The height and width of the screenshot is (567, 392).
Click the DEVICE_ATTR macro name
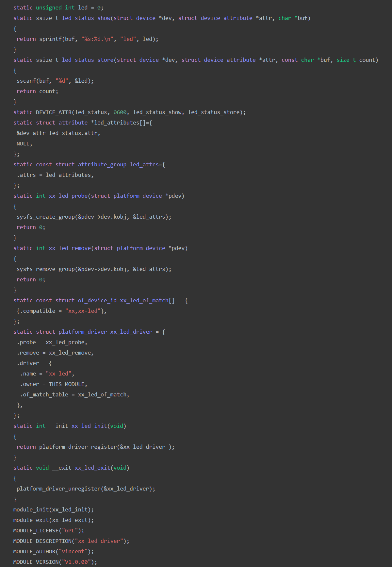click(x=53, y=112)
